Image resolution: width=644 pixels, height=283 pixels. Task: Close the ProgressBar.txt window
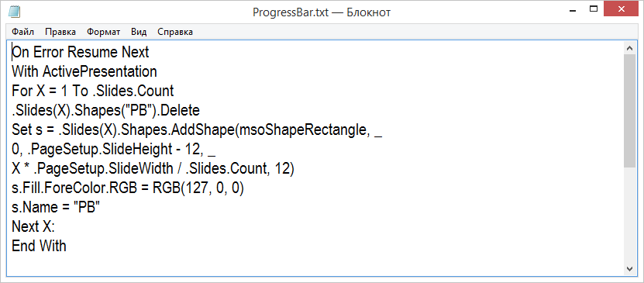pyautogui.click(x=621, y=9)
